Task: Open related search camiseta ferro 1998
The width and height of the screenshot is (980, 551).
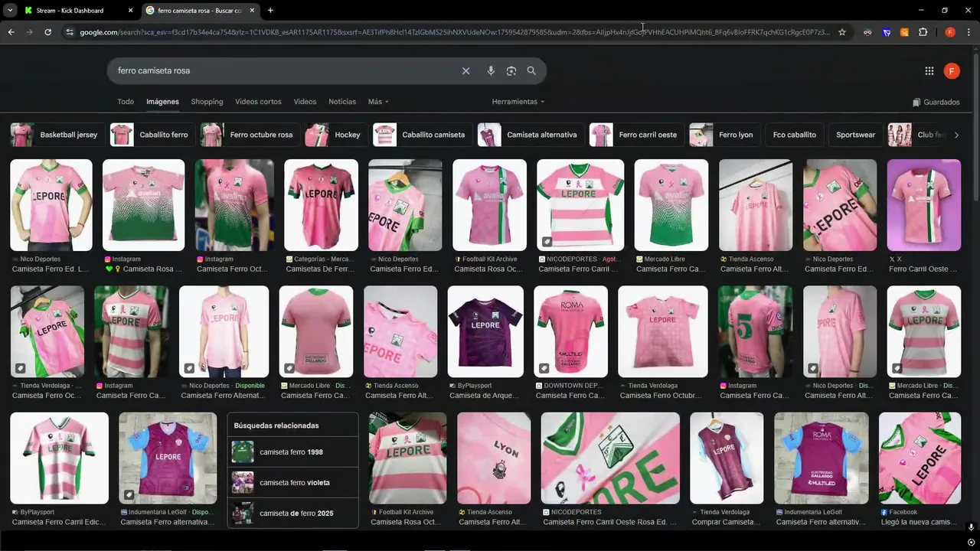Action: 292,452
